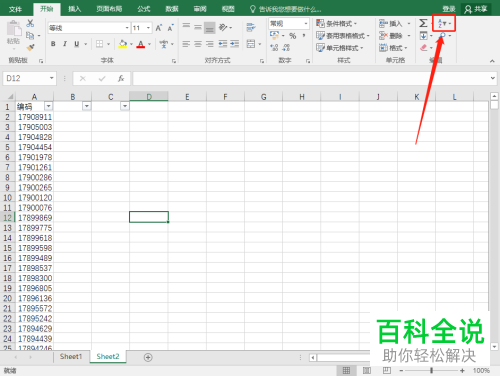The height and width of the screenshot is (376, 500).
Task: Increase decimal places
Action: (x=274, y=48)
